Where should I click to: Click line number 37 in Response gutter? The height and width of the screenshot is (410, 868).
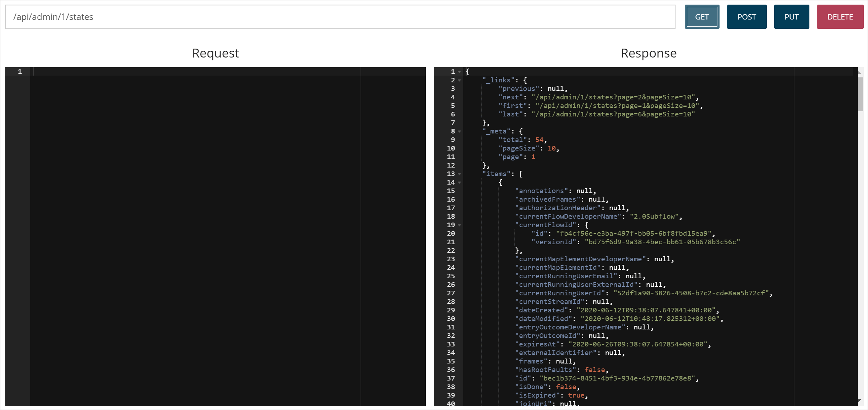pyautogui.click(x=450, y=378)
